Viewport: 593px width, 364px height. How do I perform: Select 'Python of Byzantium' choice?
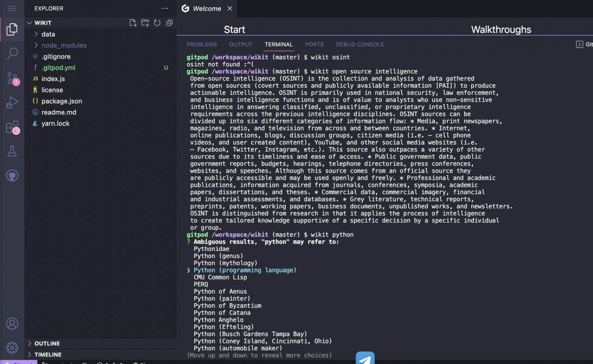click(227, 306)
